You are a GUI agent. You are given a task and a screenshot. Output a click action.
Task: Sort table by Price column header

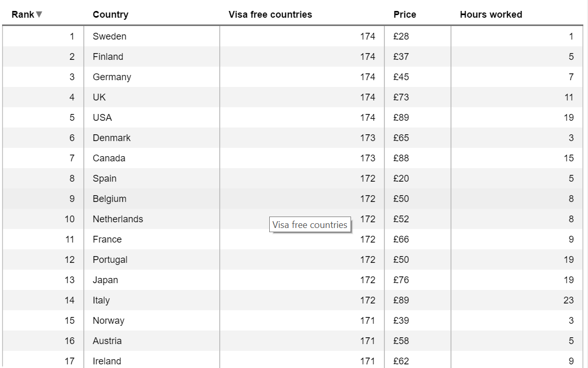[405, 15]
